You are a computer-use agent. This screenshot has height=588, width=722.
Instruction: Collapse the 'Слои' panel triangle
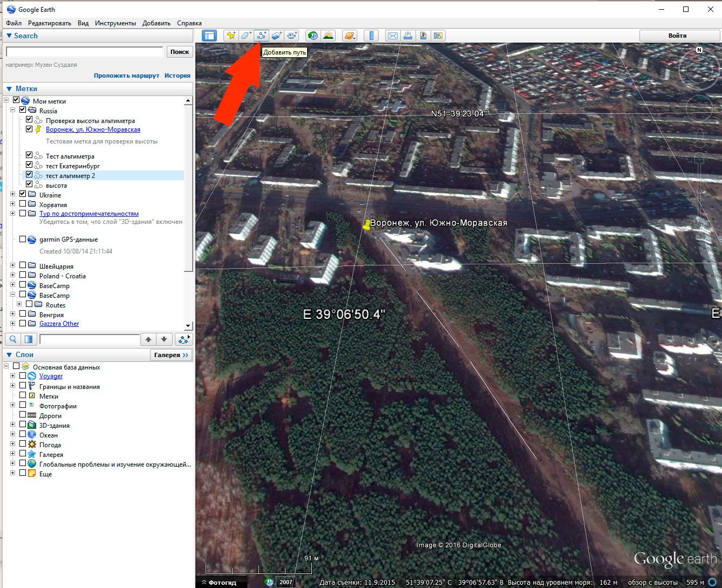click(x=9, y=354)
